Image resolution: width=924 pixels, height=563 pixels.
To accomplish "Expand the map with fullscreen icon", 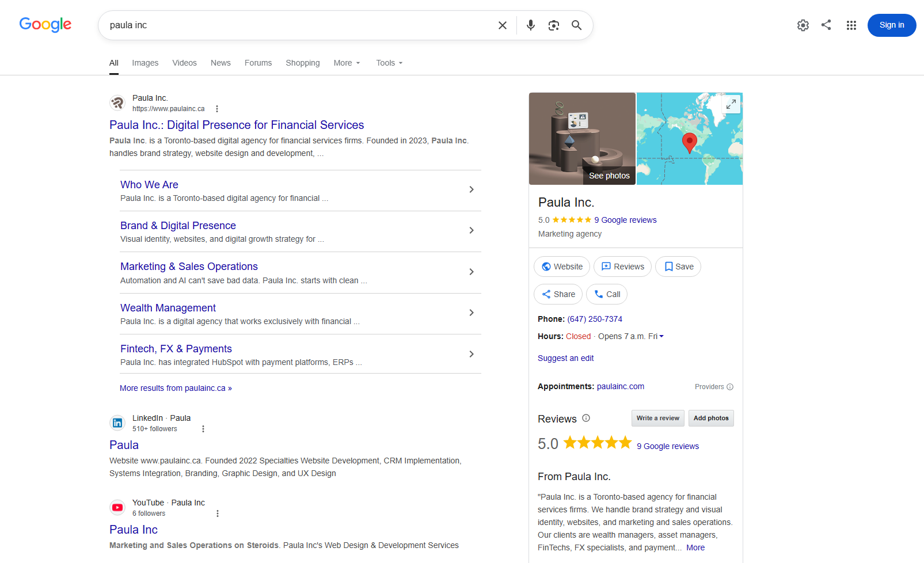I will 731,104.
